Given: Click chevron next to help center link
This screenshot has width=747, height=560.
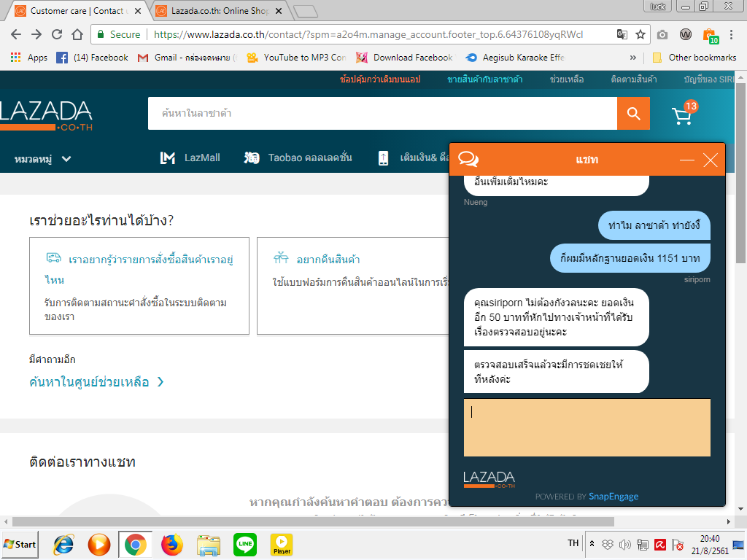Looking at the screenshot, I should point(160,382).
